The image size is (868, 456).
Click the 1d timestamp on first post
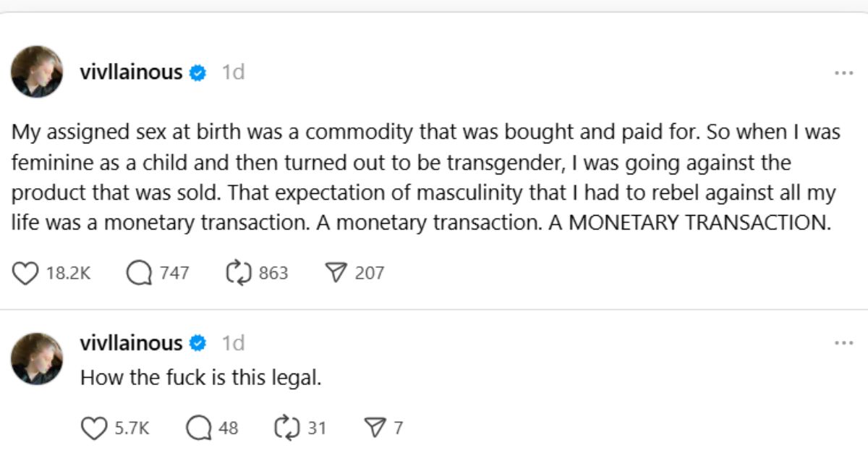point(232,72)
